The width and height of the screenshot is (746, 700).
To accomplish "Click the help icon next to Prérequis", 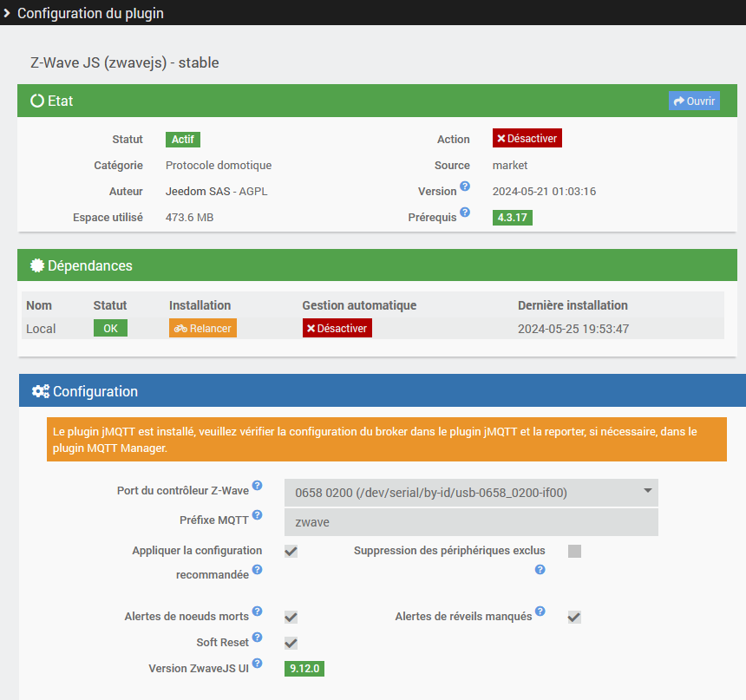I will tap(465, 213).
